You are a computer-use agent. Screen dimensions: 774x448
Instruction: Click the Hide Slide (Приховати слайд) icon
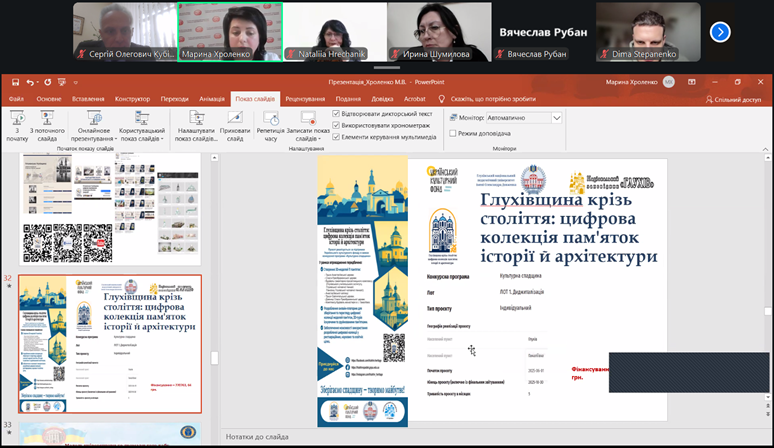tap(236, 124)
